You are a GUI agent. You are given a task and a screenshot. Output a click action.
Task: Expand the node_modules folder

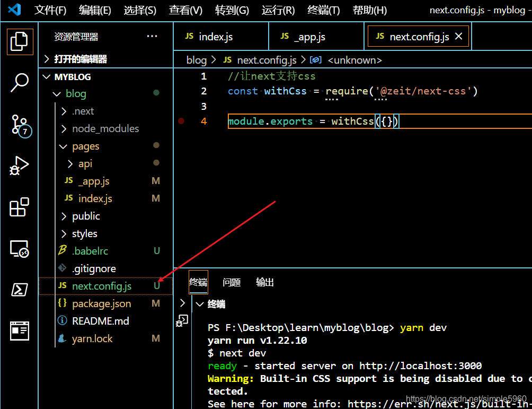pyautogui.click(x=64, y=129)
